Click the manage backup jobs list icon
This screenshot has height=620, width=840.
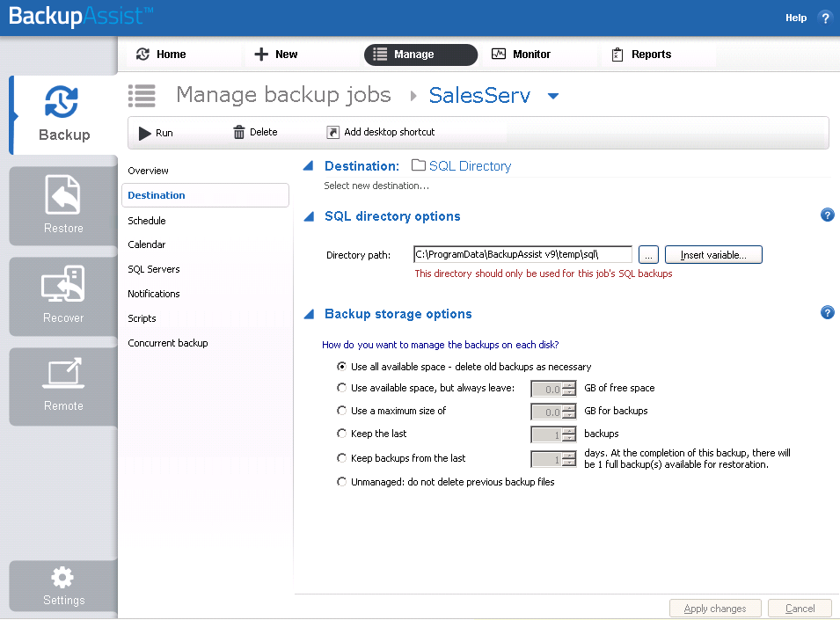pos(142,96)
